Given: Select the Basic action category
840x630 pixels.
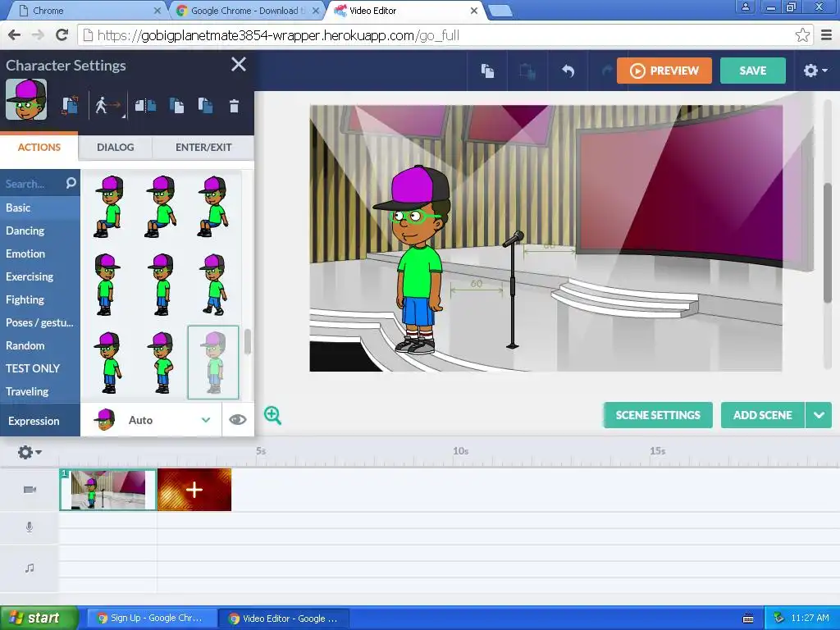Looking at the screenshot, I should click(x=40, y=208).
